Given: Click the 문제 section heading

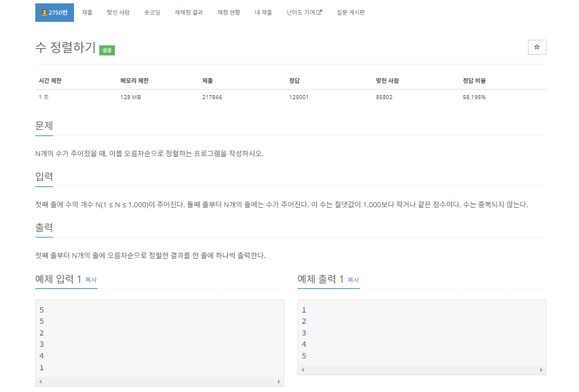Looking at the screenshot, I should 44,126.
